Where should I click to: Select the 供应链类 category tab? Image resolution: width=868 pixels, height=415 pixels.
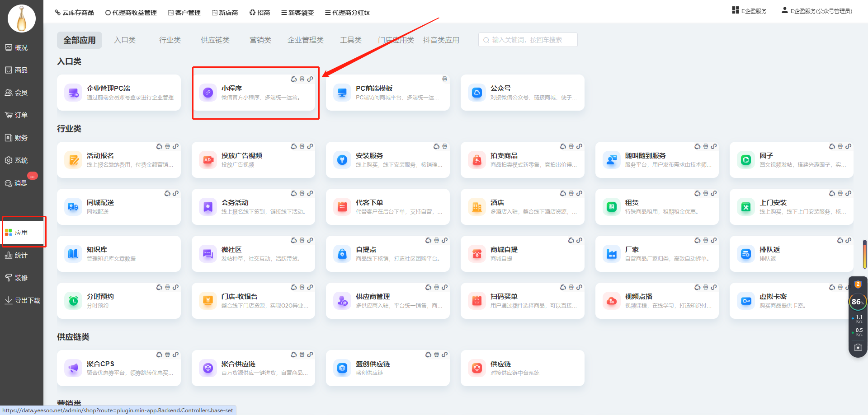(x=215, y=40)
